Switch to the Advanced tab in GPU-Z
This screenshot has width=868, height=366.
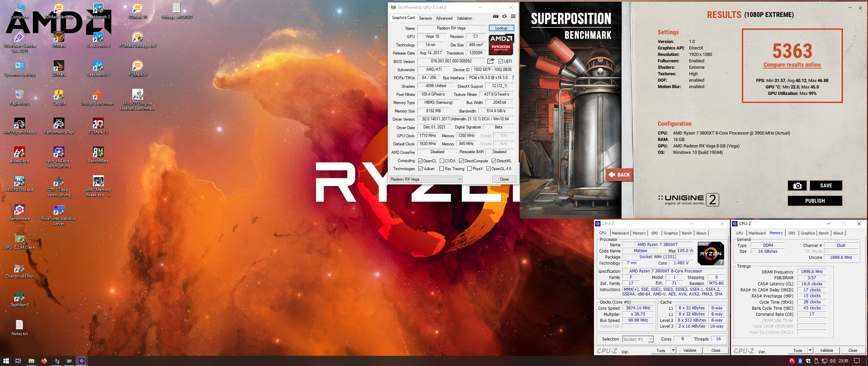click(x=444, y=18)
